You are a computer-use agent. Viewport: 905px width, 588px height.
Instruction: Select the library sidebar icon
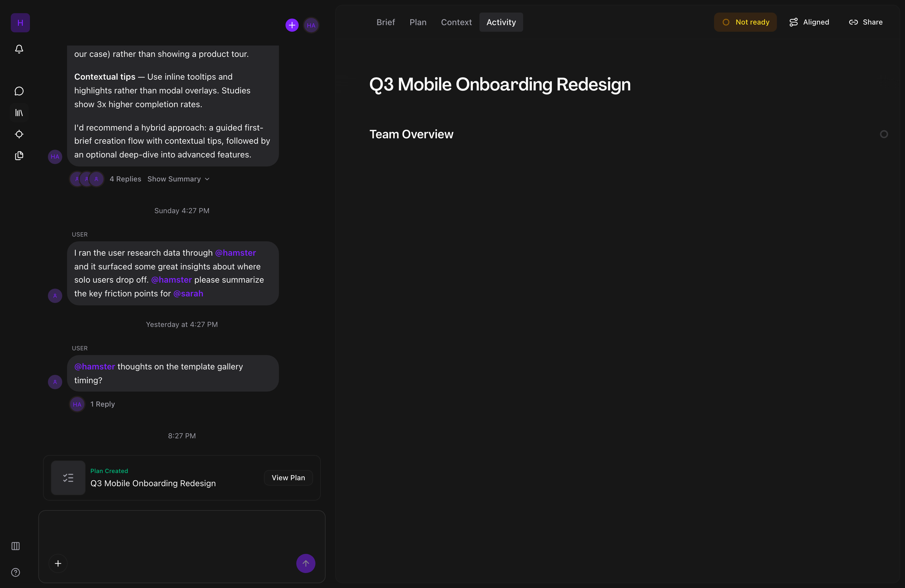19,112
